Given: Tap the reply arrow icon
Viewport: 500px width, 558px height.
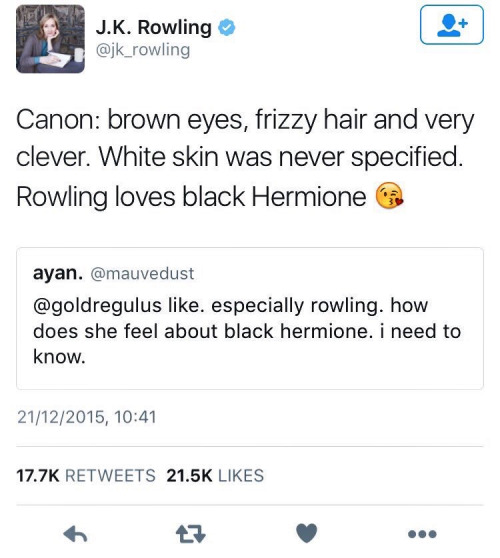Looking at the screenshot, I should tap(75, 534).
